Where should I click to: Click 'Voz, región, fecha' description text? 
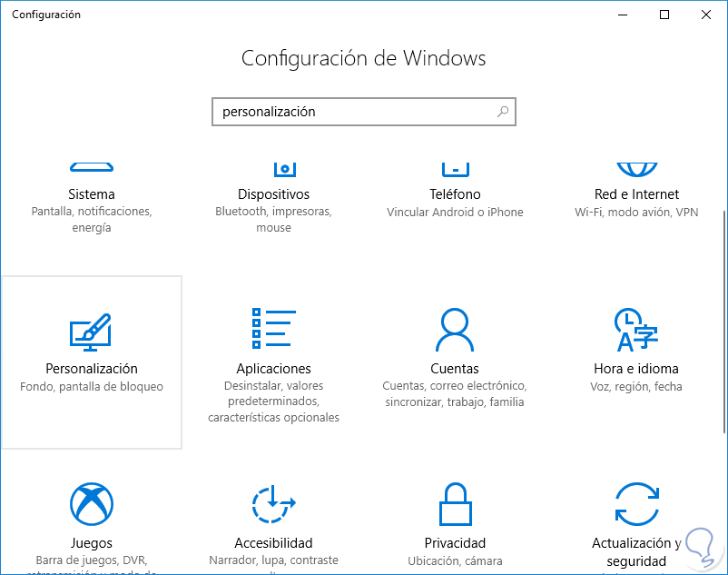coord(636,387)
